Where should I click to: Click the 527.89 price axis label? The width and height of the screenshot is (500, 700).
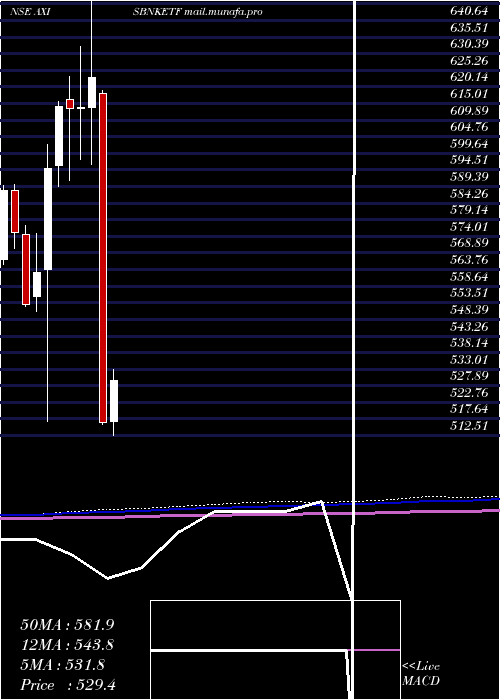[468, 377]
